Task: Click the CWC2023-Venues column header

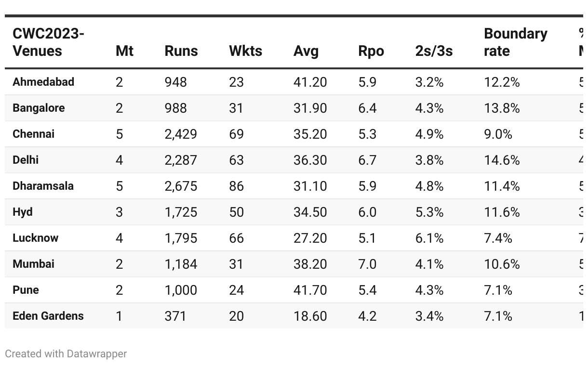Action: click(48, 42)
